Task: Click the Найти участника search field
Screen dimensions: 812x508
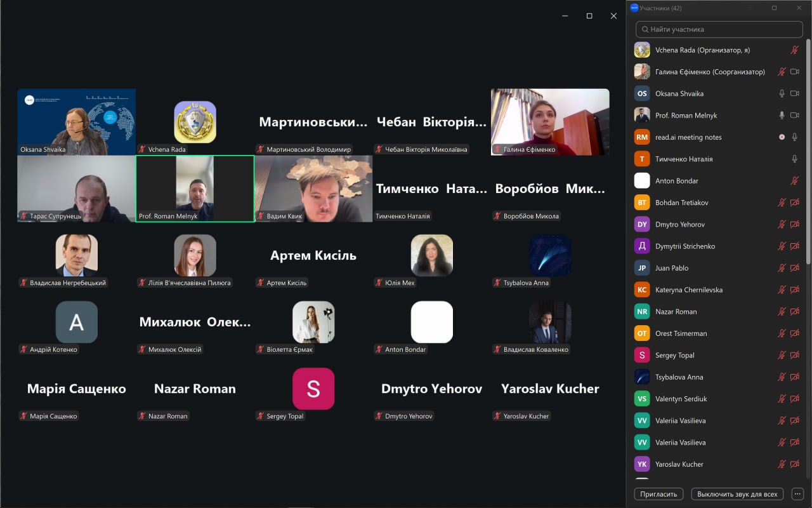Action: (719, 29)
